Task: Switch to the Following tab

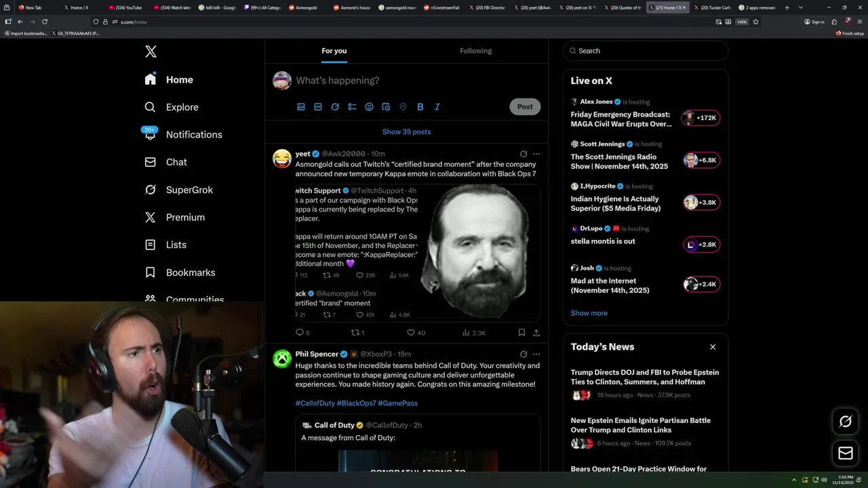Action: click(476, 51)
